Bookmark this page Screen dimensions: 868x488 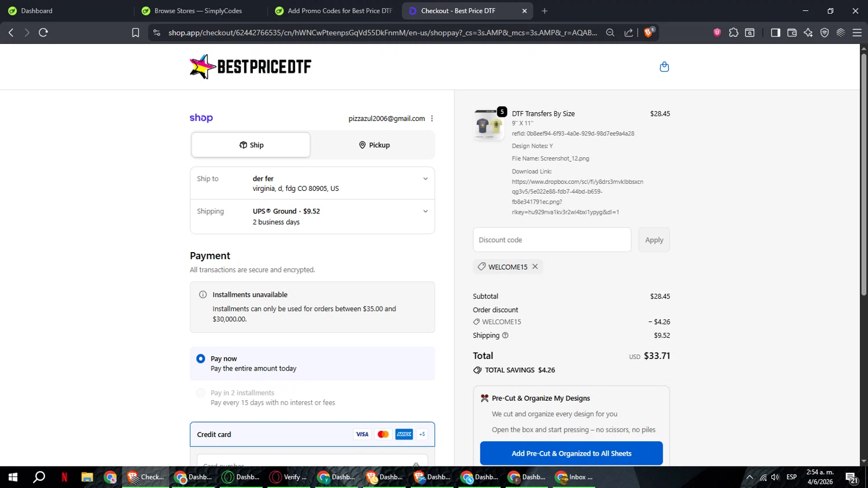[x=135, y=32]
